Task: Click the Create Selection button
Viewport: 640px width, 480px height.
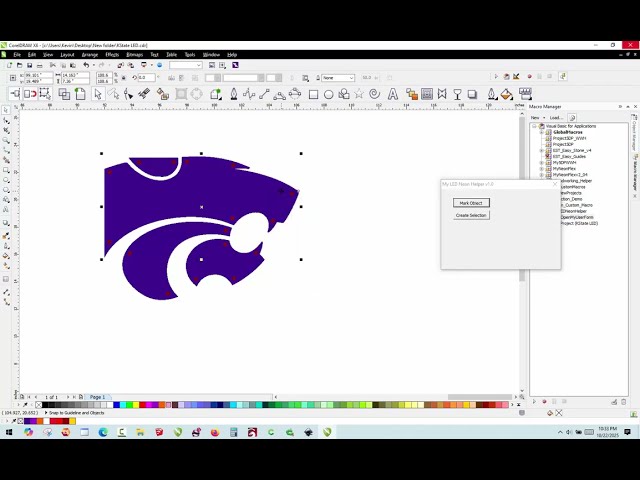Action: tap(471, 215)
